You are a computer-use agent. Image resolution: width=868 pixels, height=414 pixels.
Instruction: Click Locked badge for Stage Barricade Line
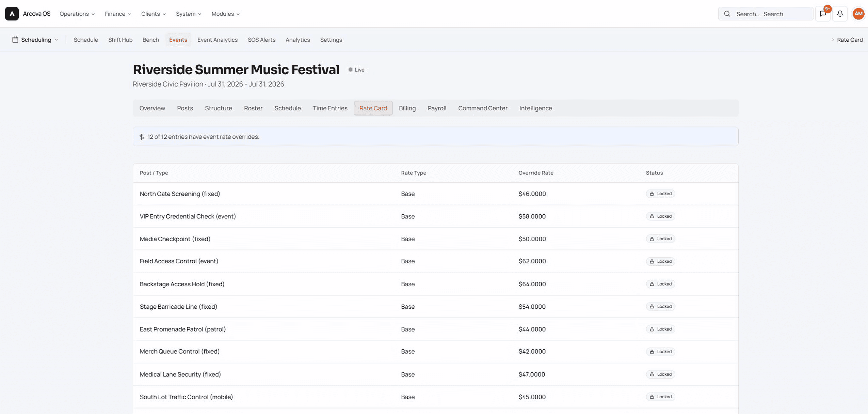(x=660, y=306)
